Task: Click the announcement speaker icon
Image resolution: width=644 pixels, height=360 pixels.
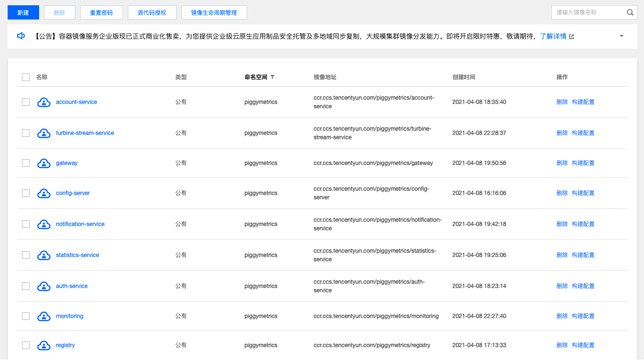Action: pos(21,36)
